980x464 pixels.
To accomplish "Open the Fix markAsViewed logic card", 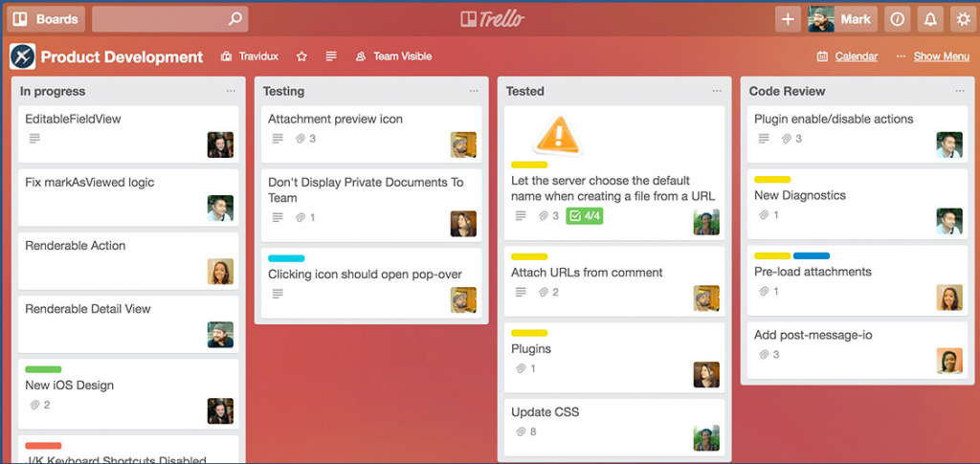I will pos(128,197).
